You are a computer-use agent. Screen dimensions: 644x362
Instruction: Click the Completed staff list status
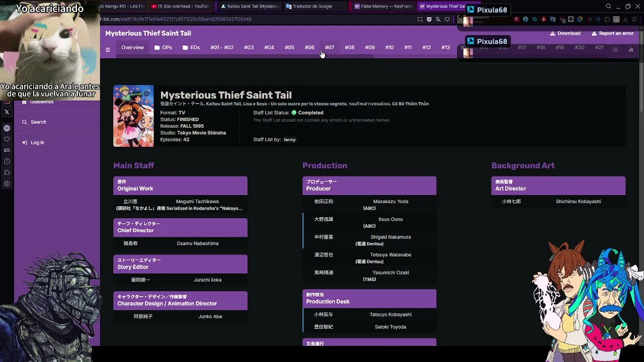307,113
